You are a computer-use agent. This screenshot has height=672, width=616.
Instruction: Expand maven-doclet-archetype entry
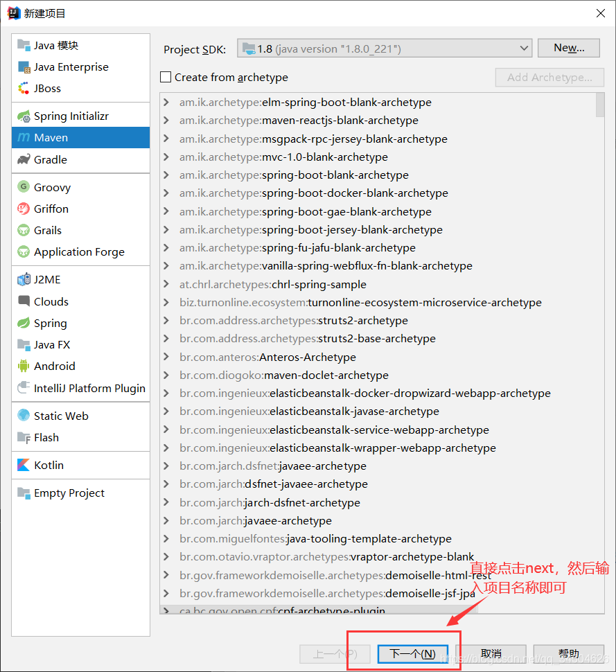point(166,375)
